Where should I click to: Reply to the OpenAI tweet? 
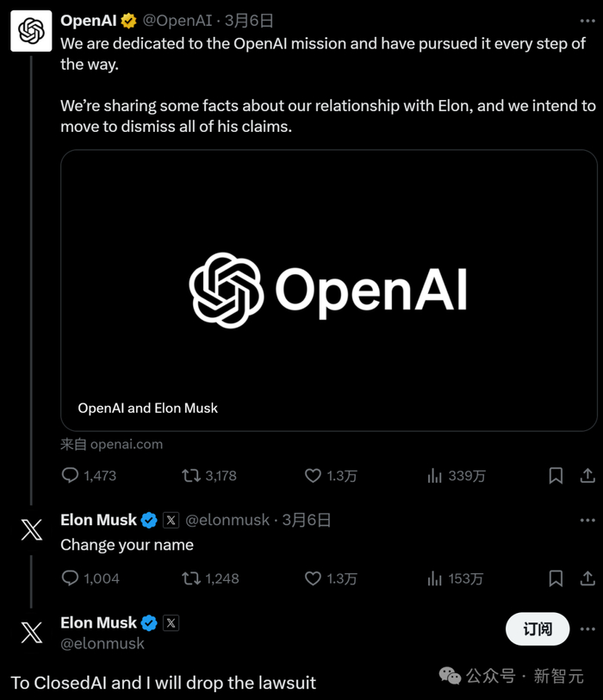pyautogui.click(x=71, y=475)
